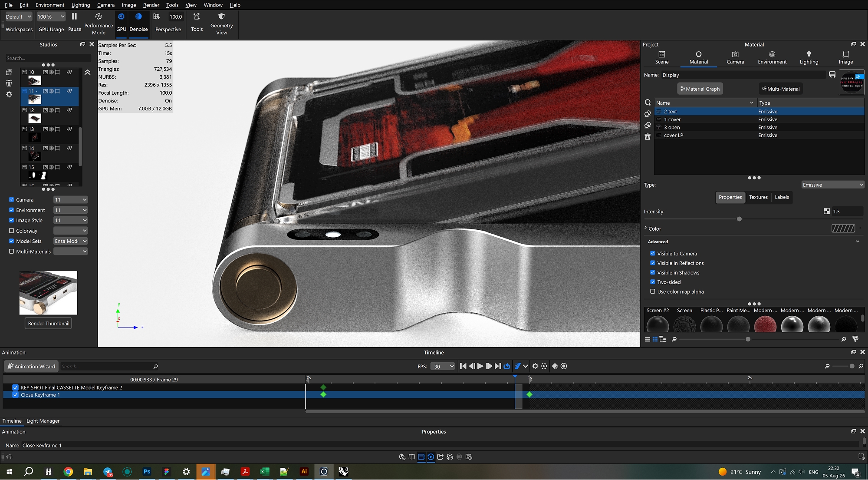Viewport: 868px width, 480px height.
Task: Open the Lighting menu
Action: tap(81, 5)
